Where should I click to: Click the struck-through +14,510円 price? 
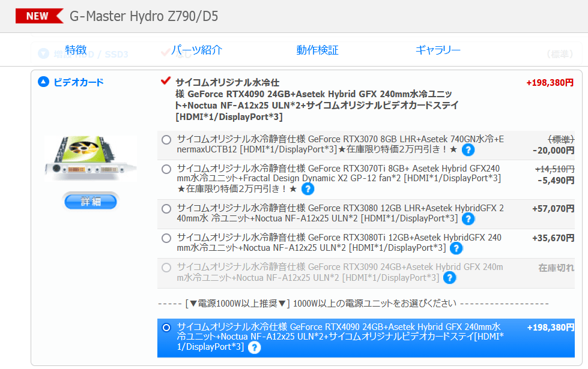(554, 169)
